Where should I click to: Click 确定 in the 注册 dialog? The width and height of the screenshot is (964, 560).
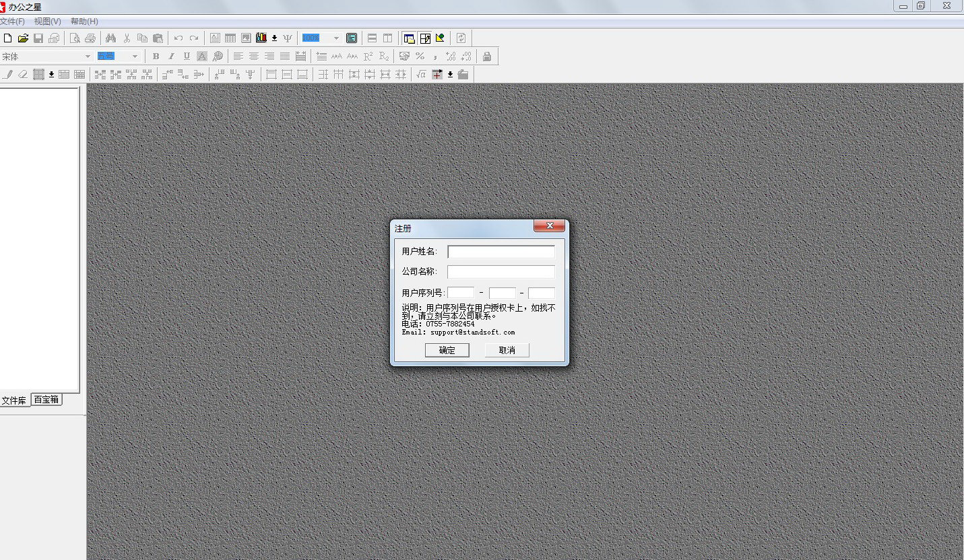447,350
